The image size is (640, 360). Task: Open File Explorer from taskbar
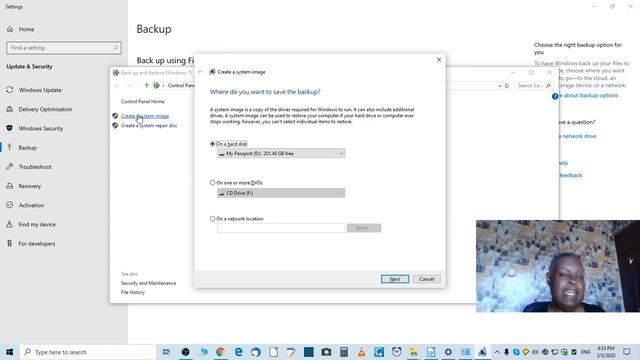pos(413,352)
